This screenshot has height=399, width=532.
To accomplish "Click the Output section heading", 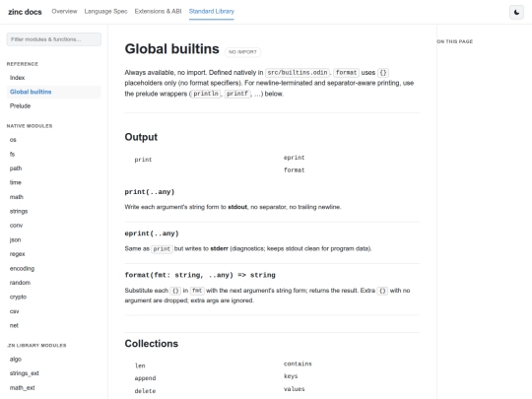I will tap(141, 137).
